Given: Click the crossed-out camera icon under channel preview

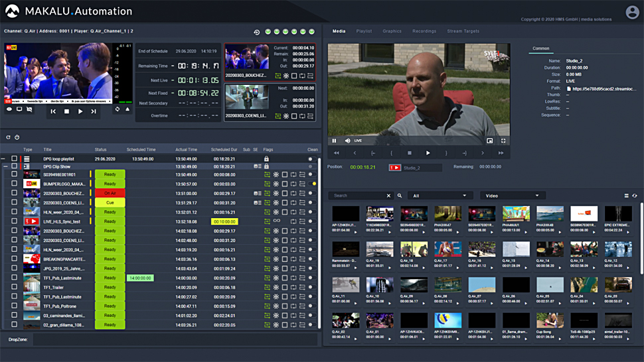Looking at the screenshot, I should [30, 109].
